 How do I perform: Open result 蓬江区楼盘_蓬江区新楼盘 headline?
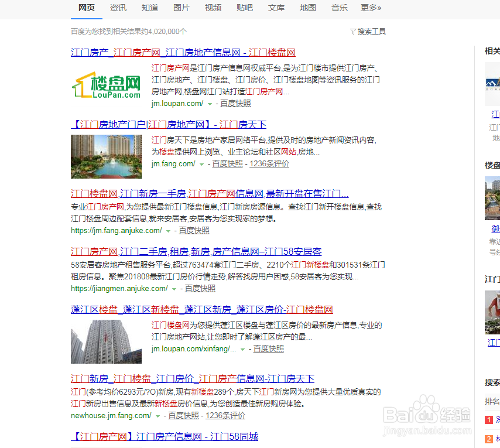202,309
